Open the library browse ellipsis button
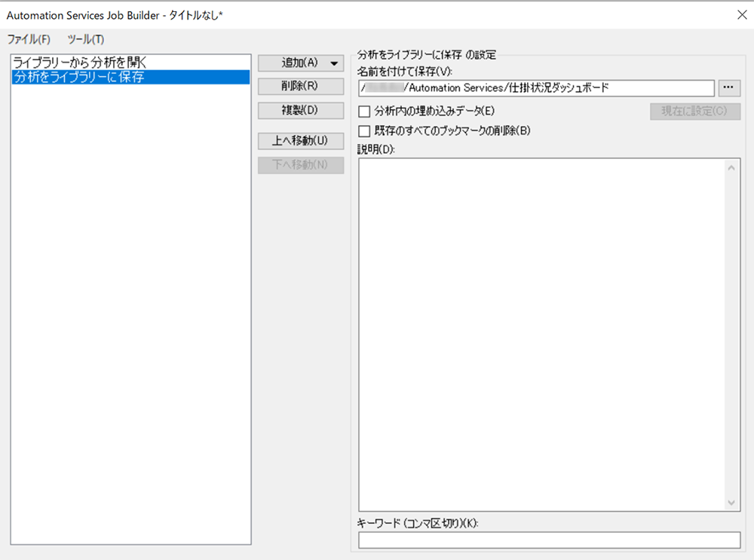 click(x=729, y=88)
